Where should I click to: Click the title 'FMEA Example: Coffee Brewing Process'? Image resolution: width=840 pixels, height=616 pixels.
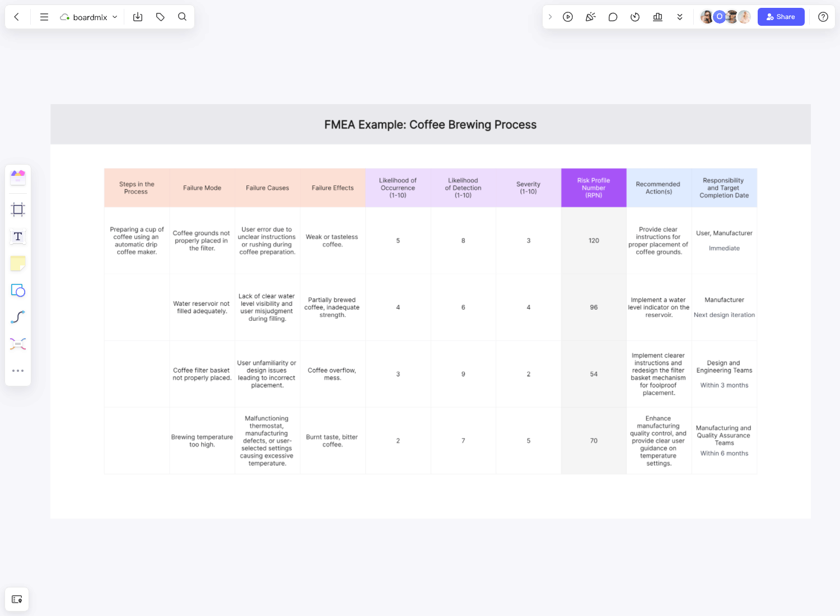click(430, 124)
